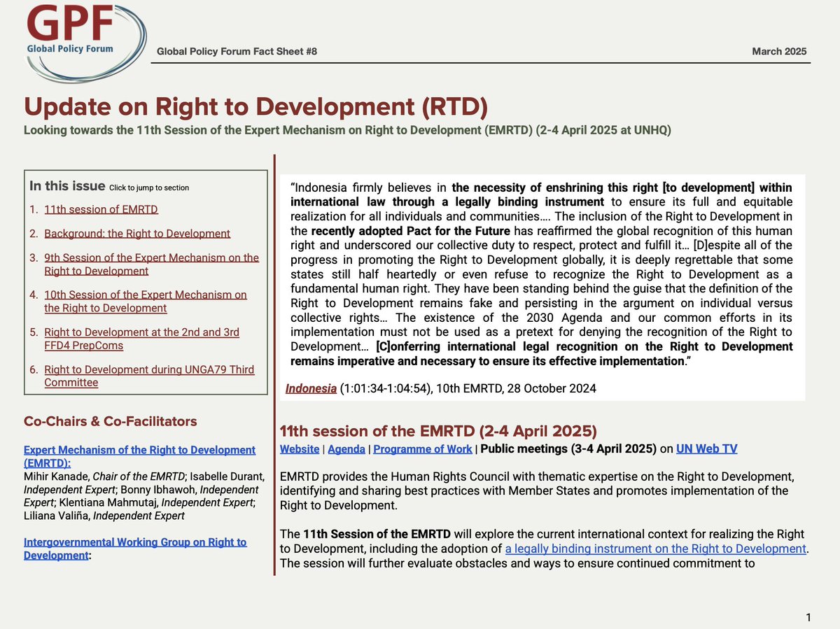840x629 pixels.
Task: Open the Programme of Work link
Action: click(423, 449)
